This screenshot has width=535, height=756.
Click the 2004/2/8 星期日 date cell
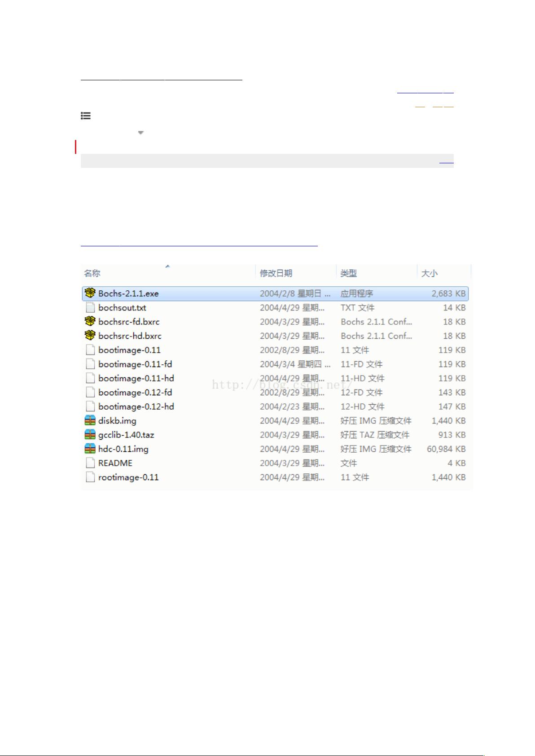point(295,293)
